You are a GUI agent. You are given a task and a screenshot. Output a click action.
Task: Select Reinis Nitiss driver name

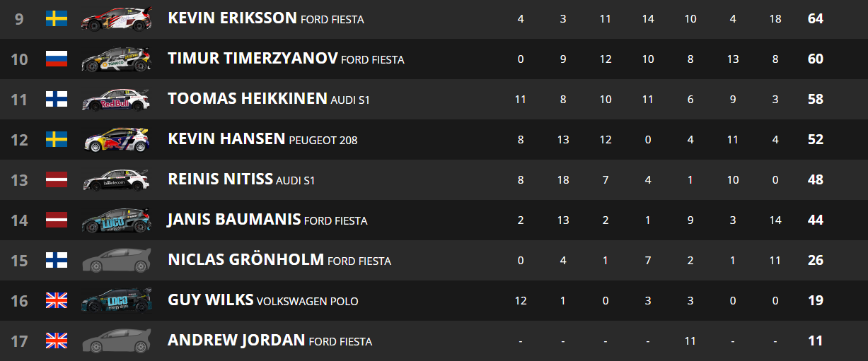pos(220,179)
